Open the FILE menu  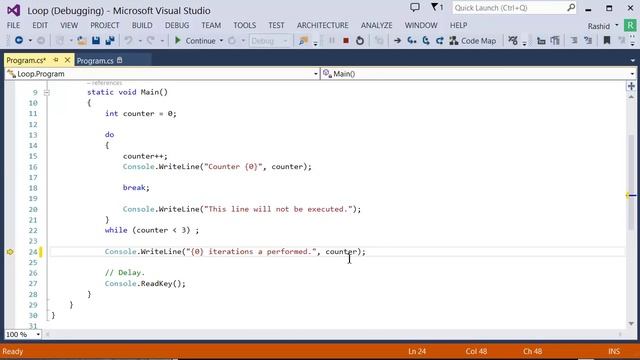tap(13, 25)
